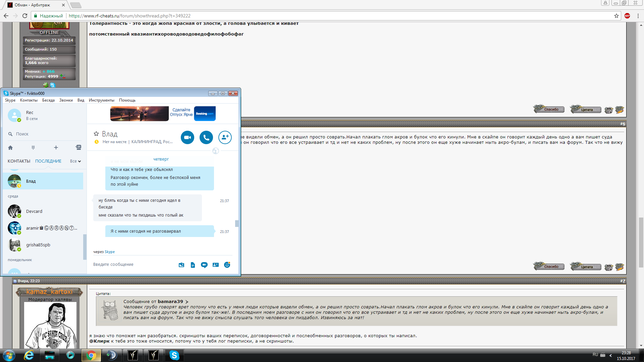Switch to Skype via the taskbar icon
This screenshot has width=644, height=362.
tap(174, 355)
